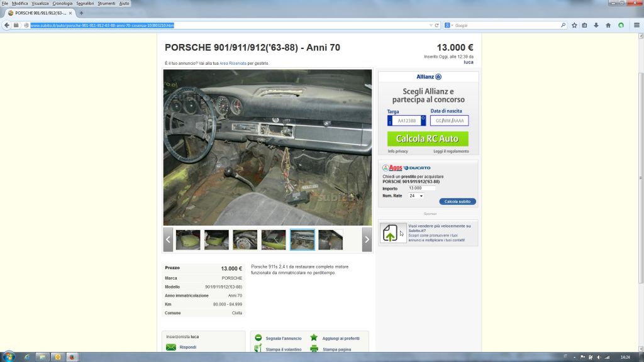Click the green circular toolbar extension icon

621,25
